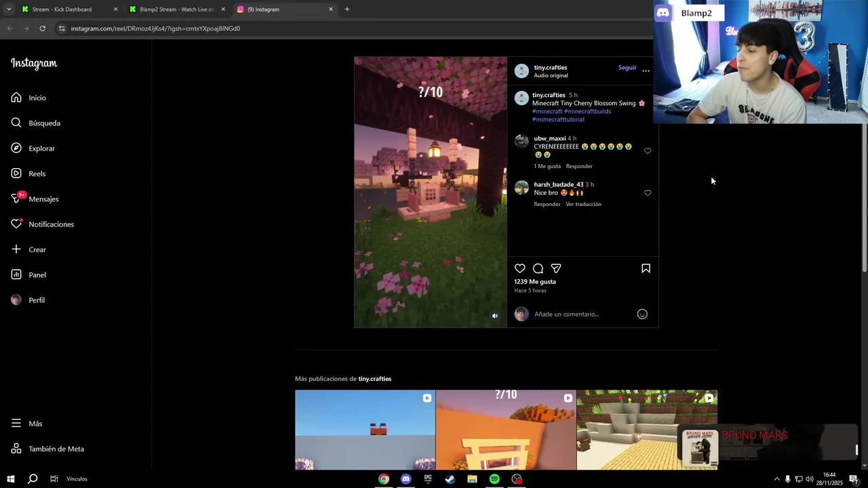868x488 pixels.
Task: Open the third related reel thumbnail
Action: tap(647, 430)
